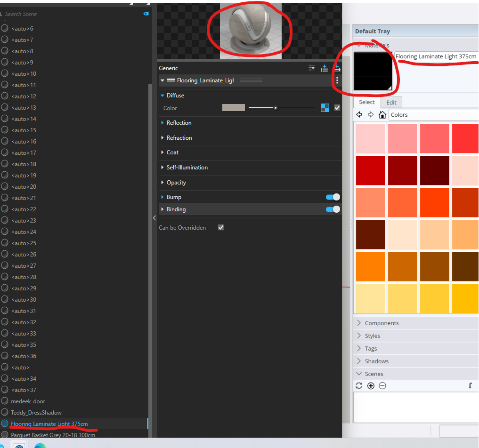
Task: Expand the Binding section arrow
Action: (162, 209)
